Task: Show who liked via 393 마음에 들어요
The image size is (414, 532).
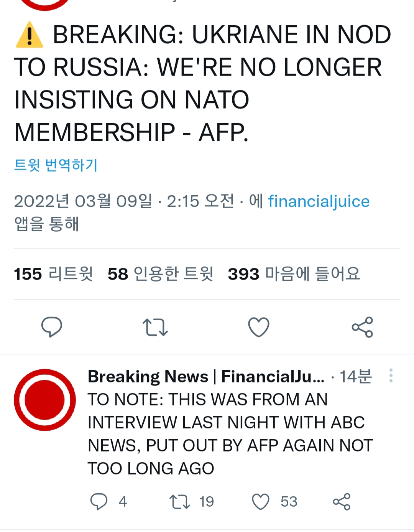Action: (294, 274)
